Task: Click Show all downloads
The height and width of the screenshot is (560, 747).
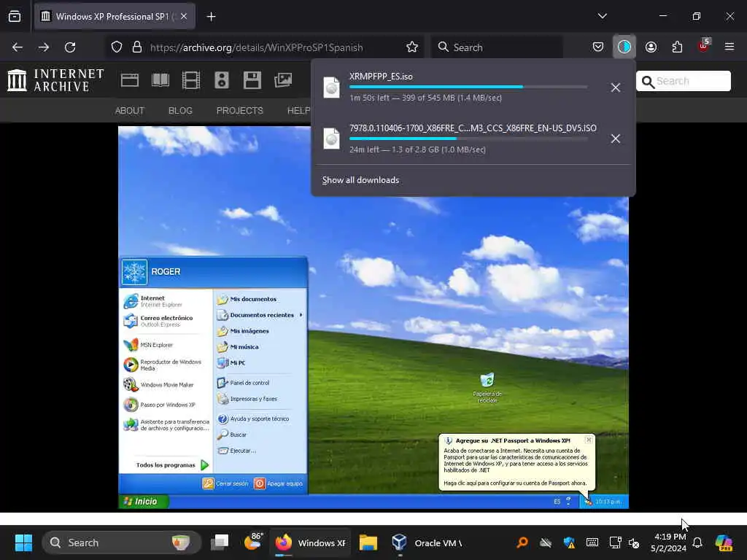Action: click(x=360, y=180)
